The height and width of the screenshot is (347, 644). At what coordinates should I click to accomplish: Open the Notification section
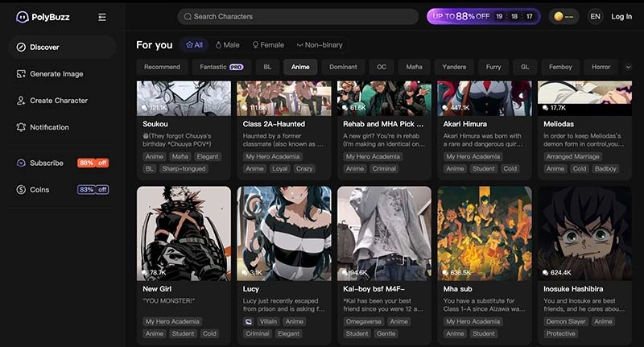pos(62,127)
